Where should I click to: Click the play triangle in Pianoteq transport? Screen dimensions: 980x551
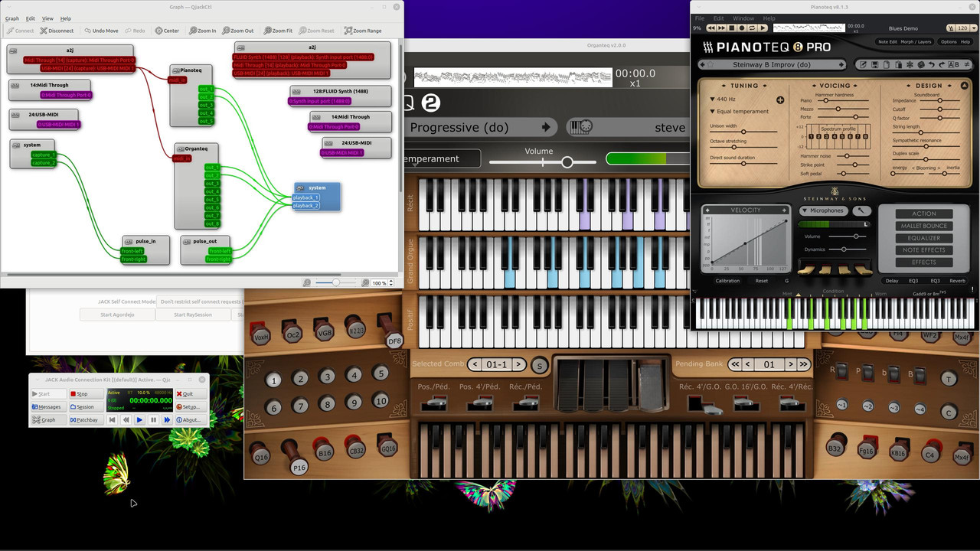click(x=763, y=28)
